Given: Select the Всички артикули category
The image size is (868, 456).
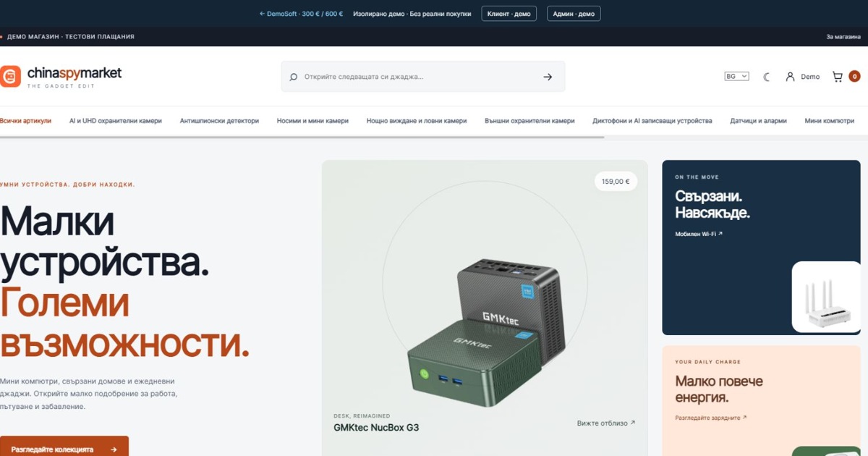Looking at the screenshot, I should click(25, 121).
